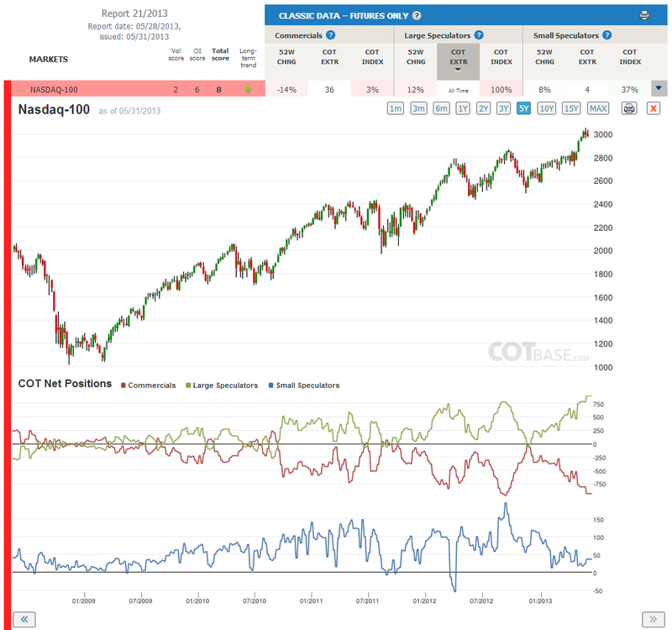Image resolution: width=672 pixels, height=630 pixels.
Task: Select the 3m time range
Action: click(x=418, y=108)
